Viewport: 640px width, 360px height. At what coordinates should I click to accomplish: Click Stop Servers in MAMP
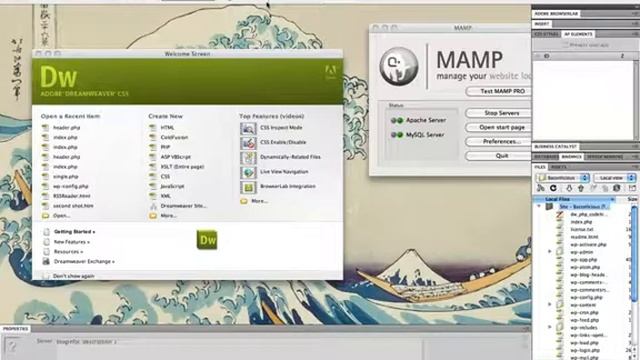pos(498,113)
